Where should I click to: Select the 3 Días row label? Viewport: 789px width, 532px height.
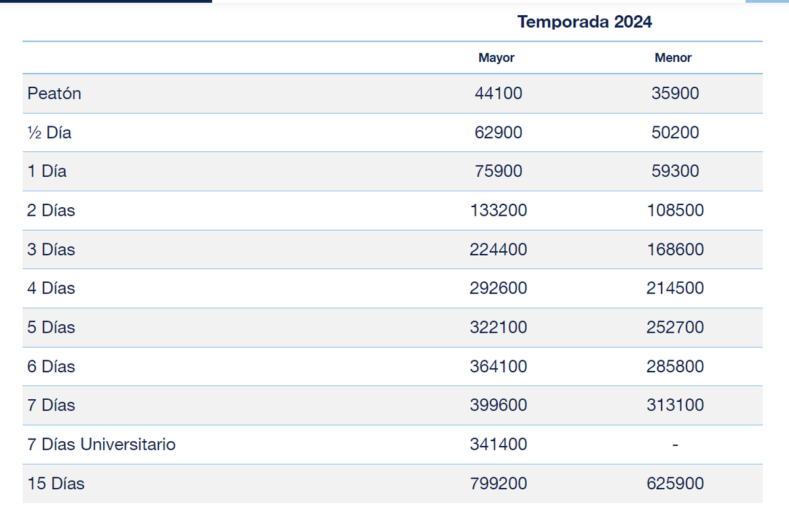51,250
